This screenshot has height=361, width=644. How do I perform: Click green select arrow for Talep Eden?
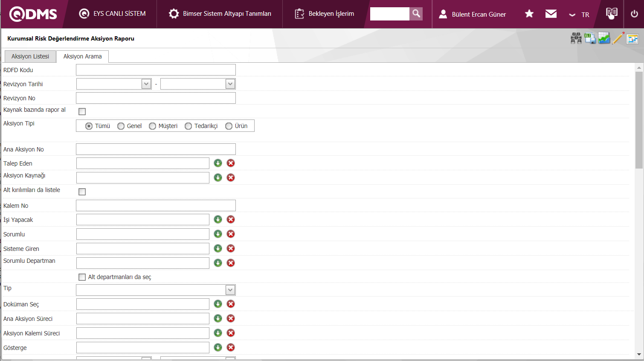point(218,163)
